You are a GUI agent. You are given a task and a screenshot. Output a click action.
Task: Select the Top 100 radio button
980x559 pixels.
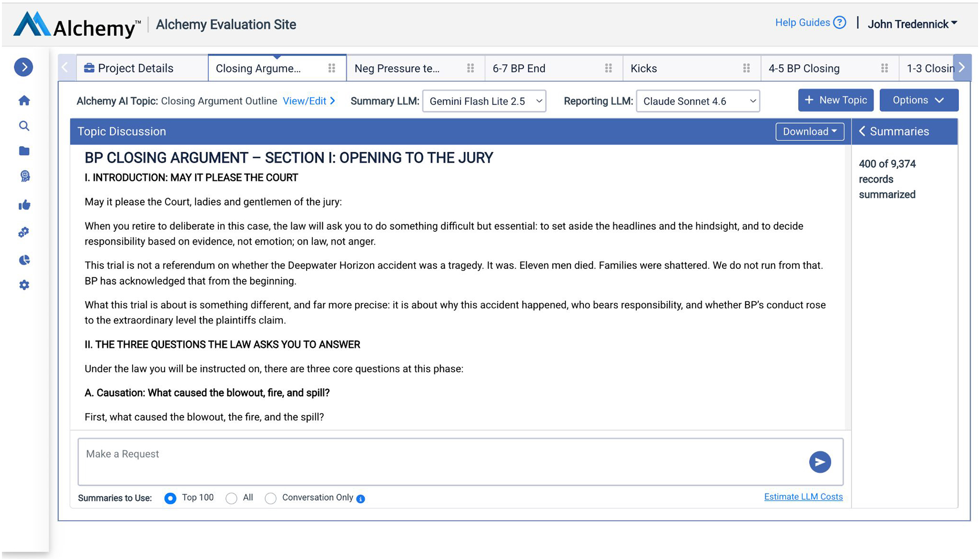tap(170, 498)
